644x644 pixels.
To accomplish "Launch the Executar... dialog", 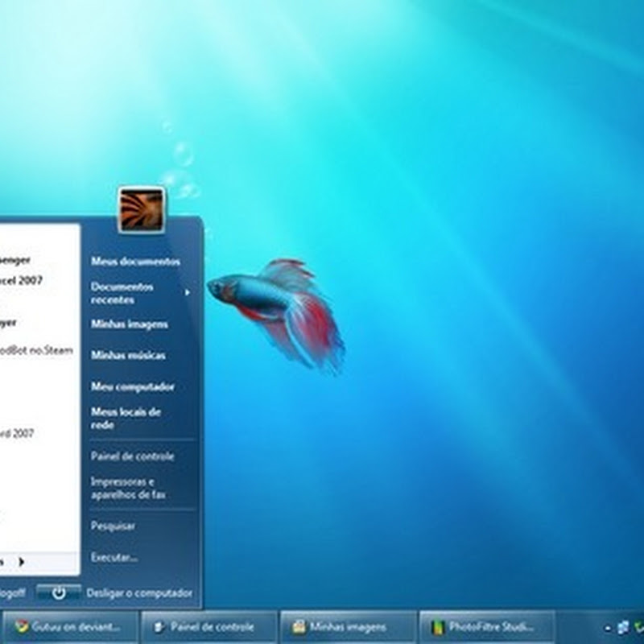I will tap(114, 557).
